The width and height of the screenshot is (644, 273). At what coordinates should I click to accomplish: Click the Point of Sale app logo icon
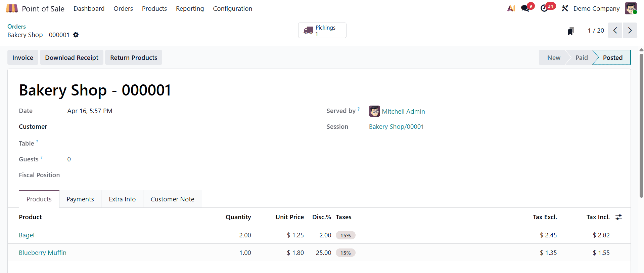point(12,8)
